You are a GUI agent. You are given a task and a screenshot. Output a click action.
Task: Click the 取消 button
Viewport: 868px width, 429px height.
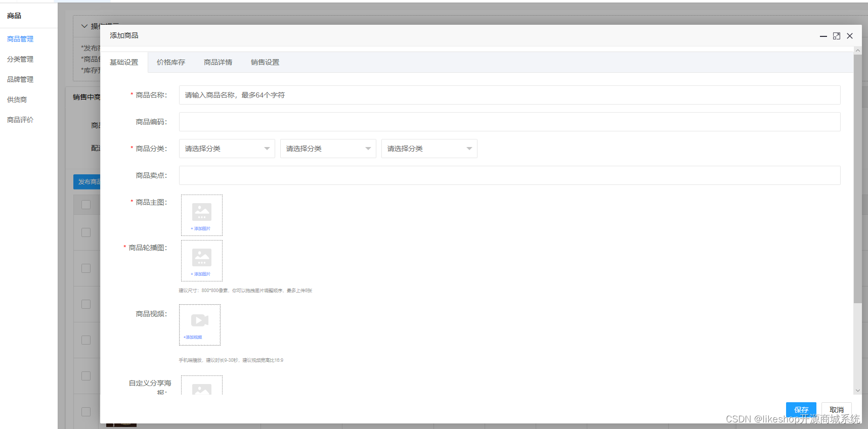837,409
